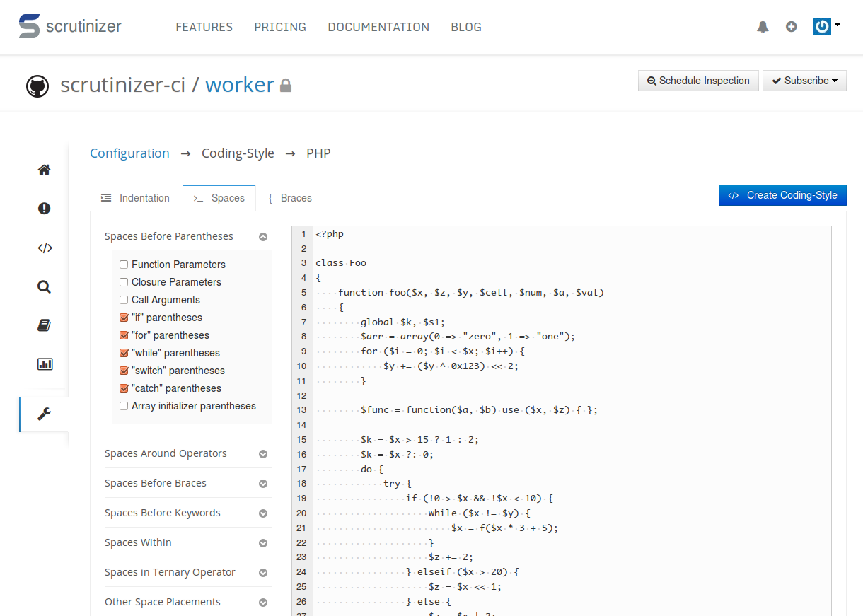Open the Code sidebar icon
Screen dimensions: 863x616
click(x=44, y=248)
